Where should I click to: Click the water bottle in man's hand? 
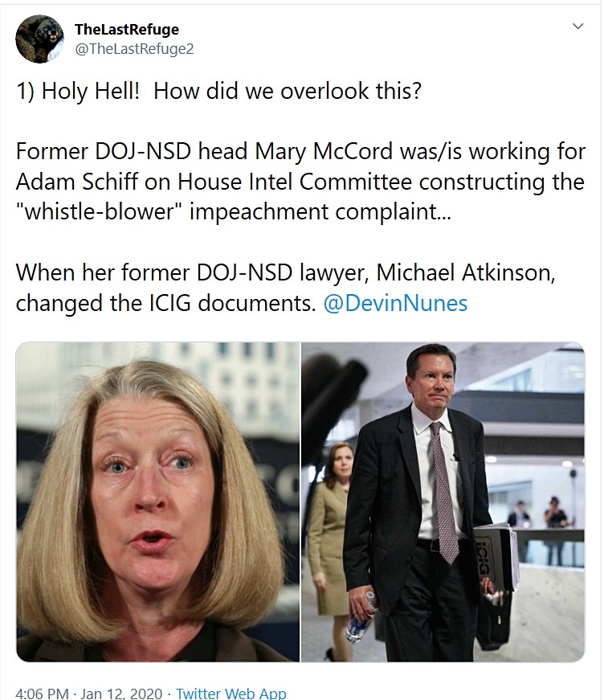pyautogui.click(x=360, y=618)
